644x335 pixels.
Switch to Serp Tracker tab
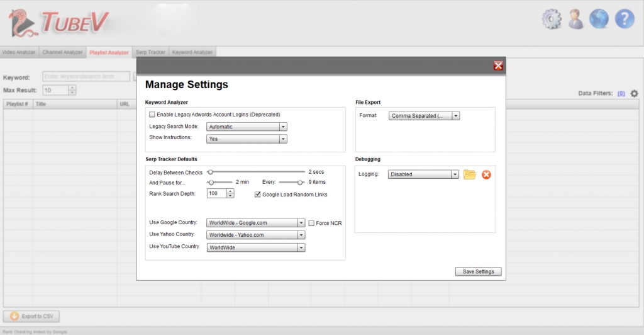pos(150,52)
